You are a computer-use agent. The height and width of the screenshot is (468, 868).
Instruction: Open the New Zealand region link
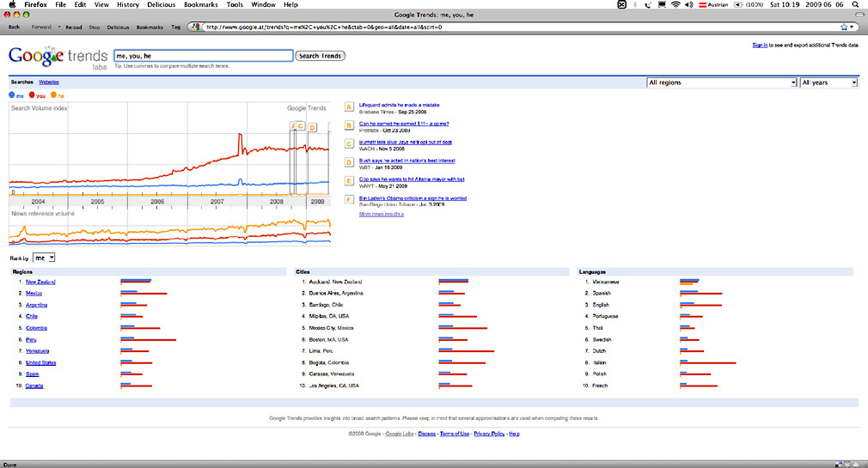tap(42, 282)
